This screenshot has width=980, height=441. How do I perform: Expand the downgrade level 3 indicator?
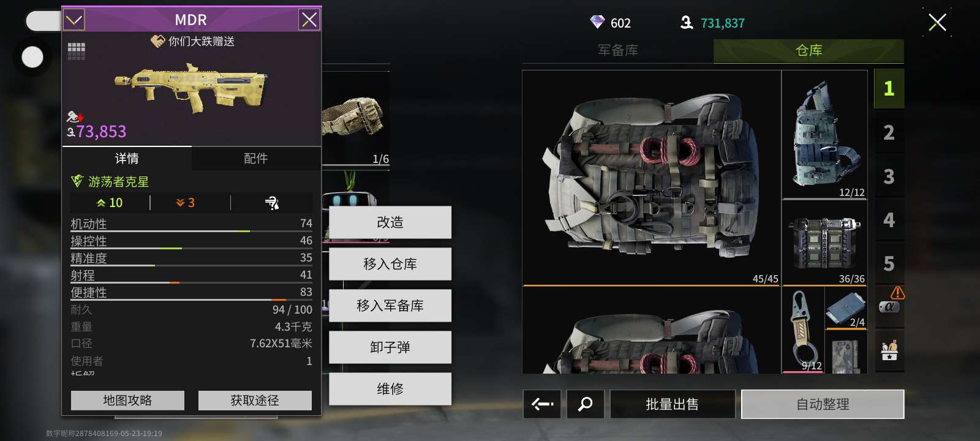(x=186, y=203)
